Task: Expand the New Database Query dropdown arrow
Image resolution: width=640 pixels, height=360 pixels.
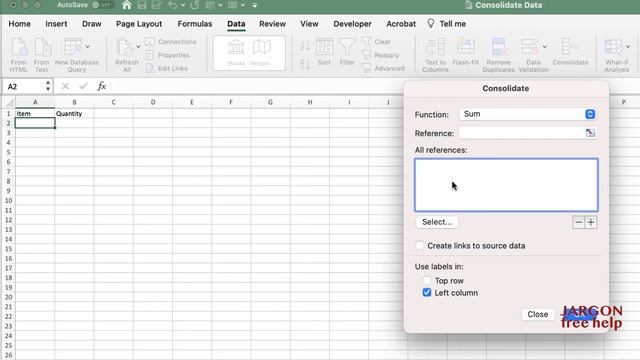Action: point(87,47)
